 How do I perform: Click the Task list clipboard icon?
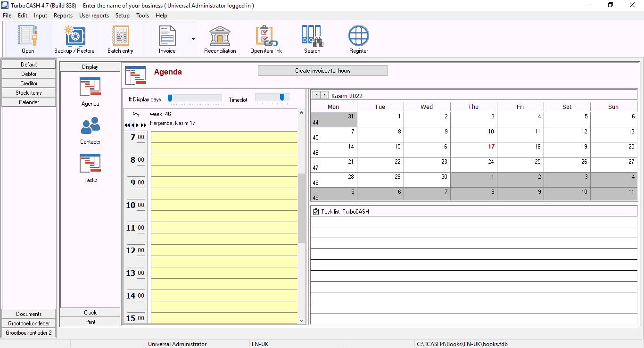point(316,212)
